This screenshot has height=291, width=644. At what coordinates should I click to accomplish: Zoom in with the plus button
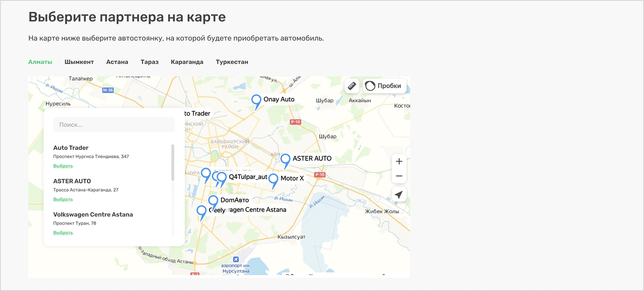[399, 161]
